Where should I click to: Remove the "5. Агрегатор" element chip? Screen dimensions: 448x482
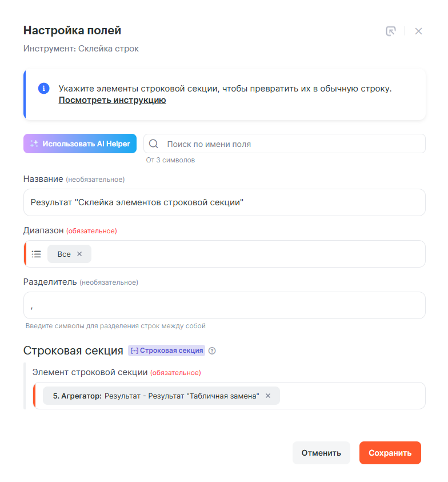point(268,396)
